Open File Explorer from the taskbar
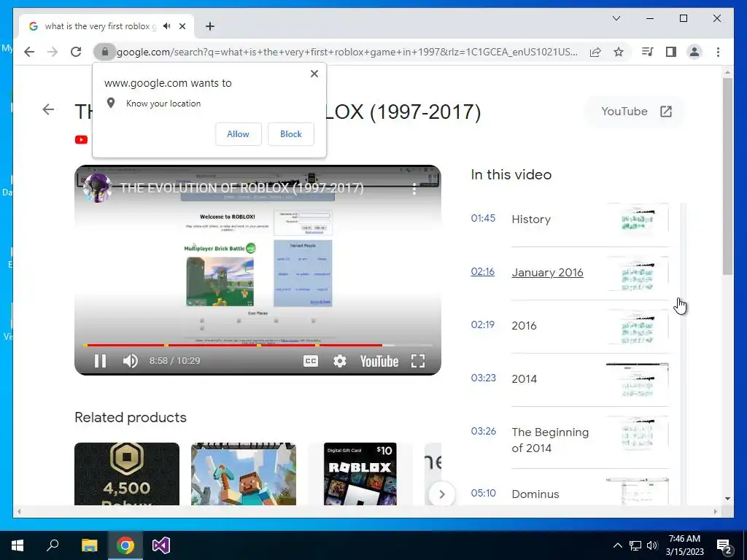This screenshot has width=747, height=560. 89,545
